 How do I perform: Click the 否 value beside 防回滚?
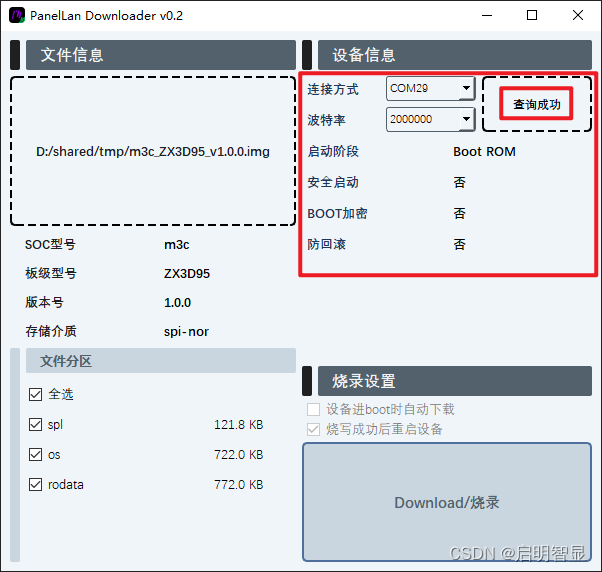[460, 244]
